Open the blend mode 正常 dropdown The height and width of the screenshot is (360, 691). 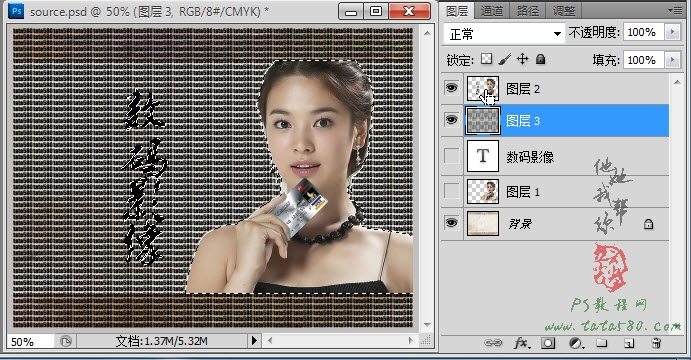(504, 33)
